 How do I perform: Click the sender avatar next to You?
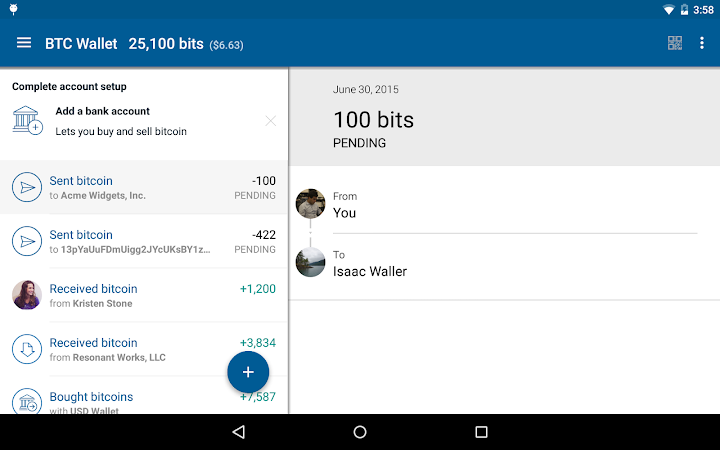click(x=311, y=204)
